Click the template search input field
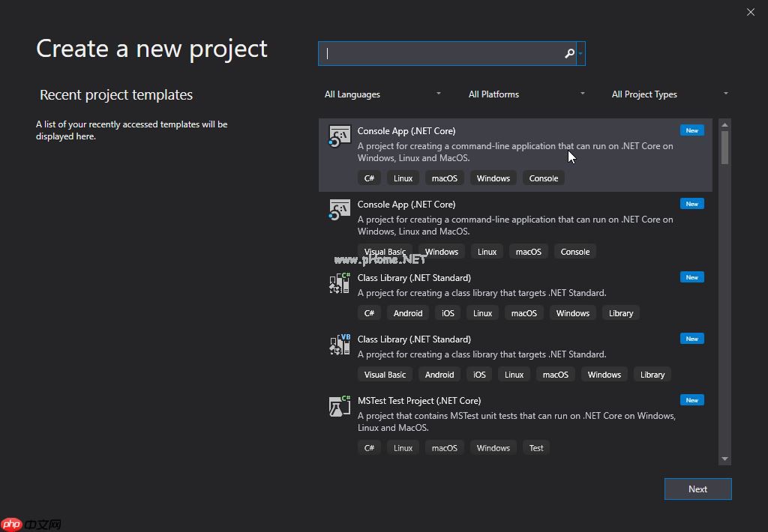 pos(442,53)
